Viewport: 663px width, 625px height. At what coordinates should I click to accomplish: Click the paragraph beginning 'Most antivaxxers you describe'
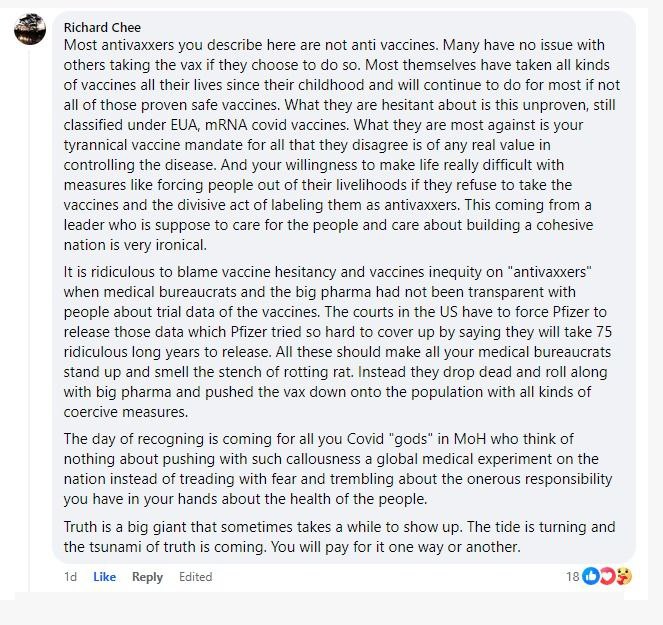coord(342,145)
